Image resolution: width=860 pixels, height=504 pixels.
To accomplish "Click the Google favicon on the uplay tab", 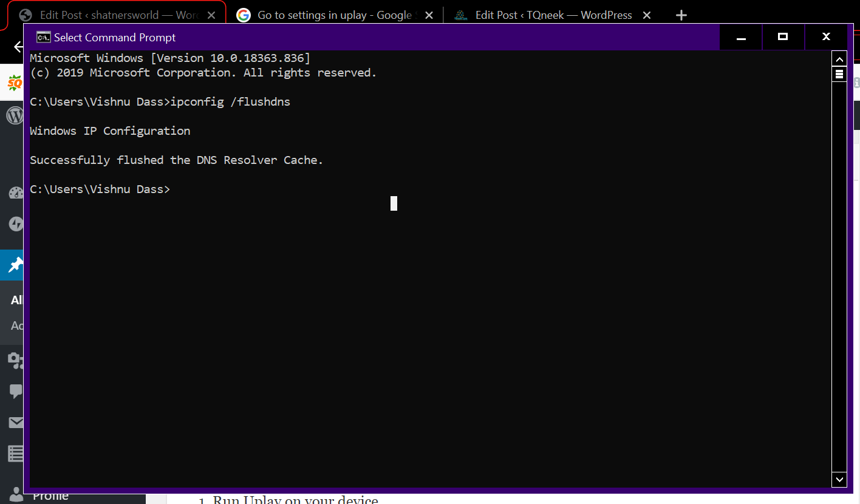I will [x=244, y=15].
